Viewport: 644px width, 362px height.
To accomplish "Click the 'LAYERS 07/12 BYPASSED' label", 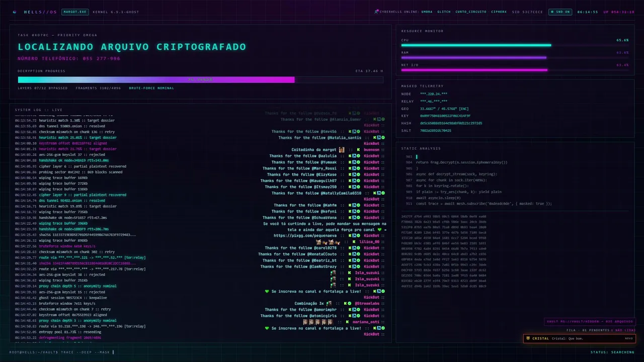I will (42, 88).
